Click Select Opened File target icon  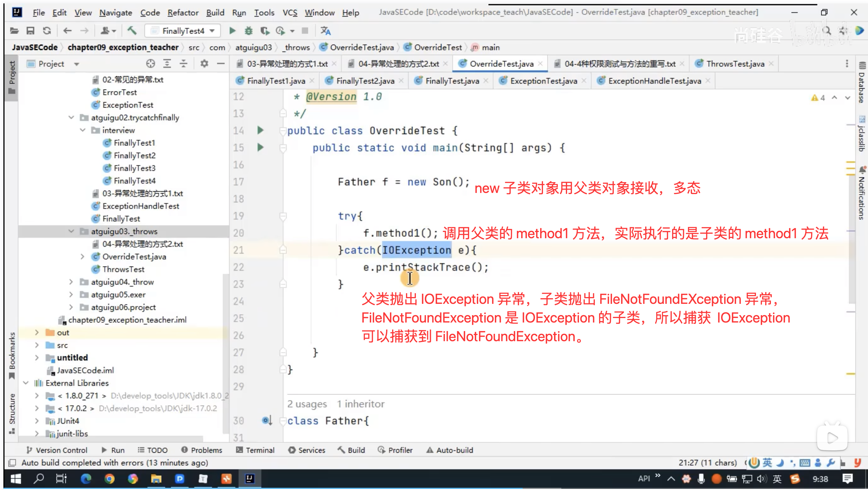coord(150,64)
